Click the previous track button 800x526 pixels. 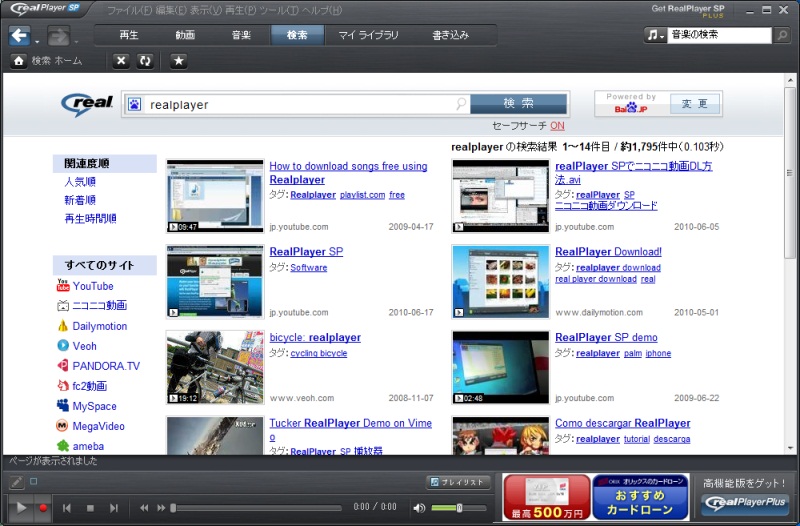pyautogui.click(x=67, y=508)
